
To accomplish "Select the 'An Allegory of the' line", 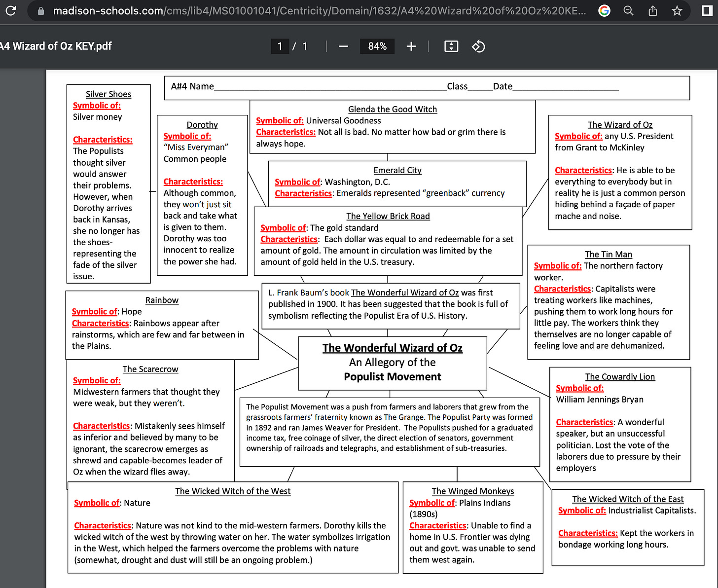I will point(393,363).
